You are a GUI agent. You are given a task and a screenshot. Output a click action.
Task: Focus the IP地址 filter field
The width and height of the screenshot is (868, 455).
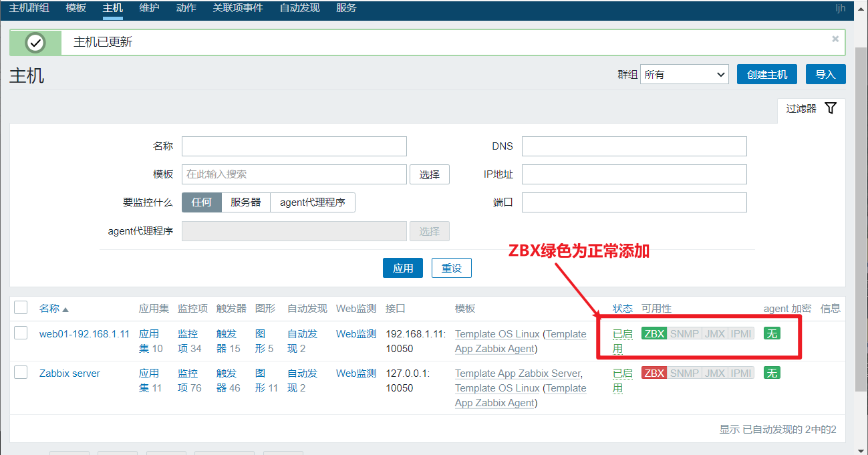point(634,174)
